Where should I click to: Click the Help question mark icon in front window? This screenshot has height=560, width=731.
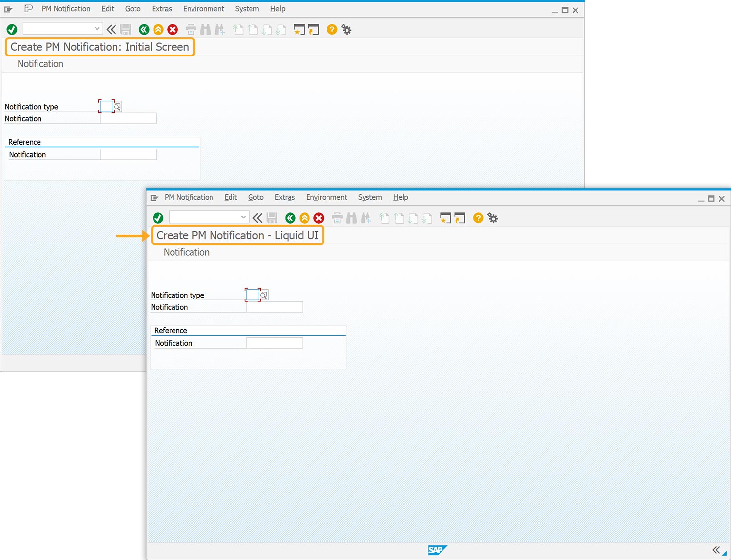click(x=478, y=218)
